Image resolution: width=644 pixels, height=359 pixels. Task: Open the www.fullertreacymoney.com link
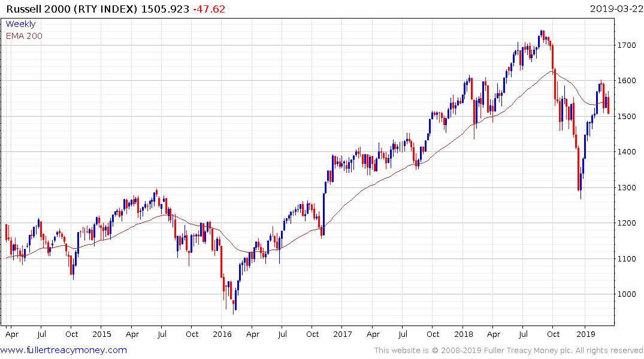pyautogui.click(x=64, y=350)
